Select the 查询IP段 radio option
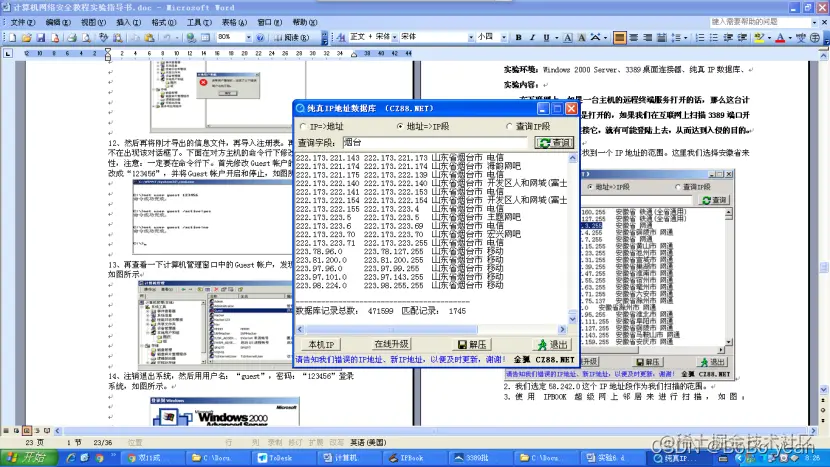The height and width of the screenshot is (467, 830). coord(509,127)
